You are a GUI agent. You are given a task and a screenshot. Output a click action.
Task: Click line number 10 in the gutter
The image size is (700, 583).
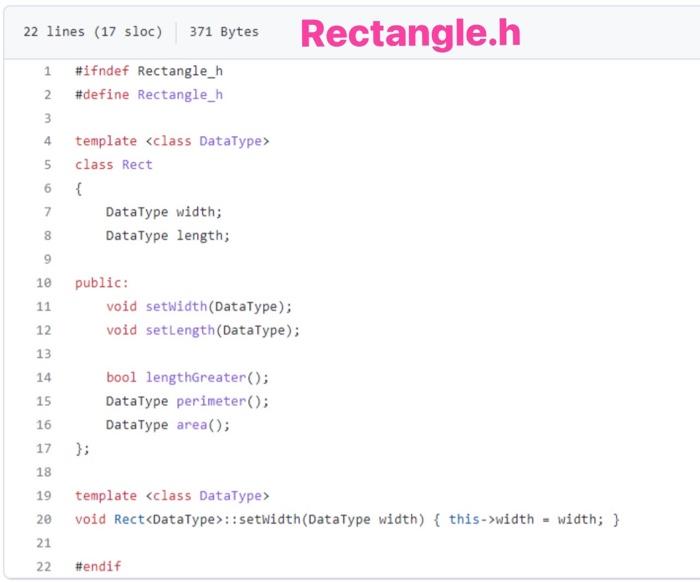[44, 283]
